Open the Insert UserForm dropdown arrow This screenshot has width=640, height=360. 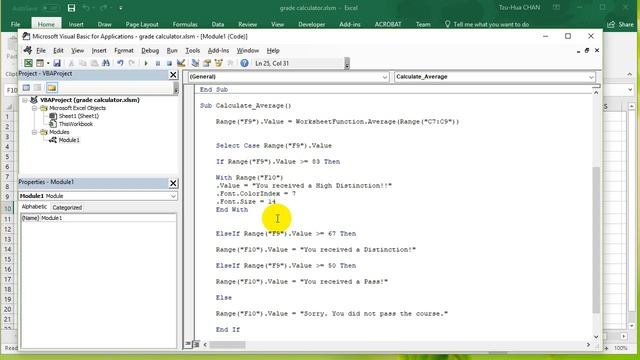point(48,63)
